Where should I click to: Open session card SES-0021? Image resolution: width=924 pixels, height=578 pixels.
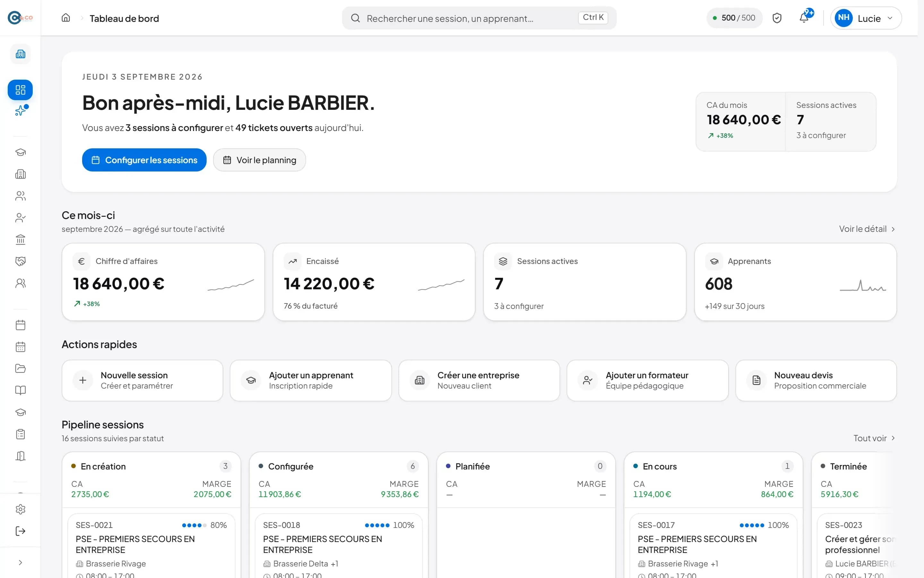[x=151, y=546]
